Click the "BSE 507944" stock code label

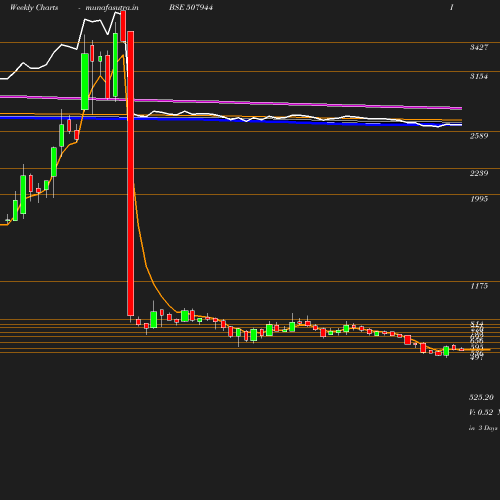coord(191,7)
